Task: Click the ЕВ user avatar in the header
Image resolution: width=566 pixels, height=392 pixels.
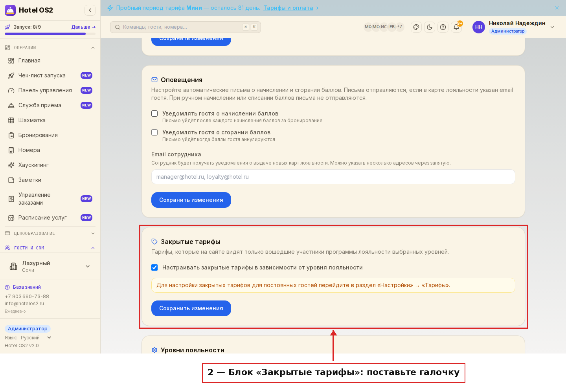Action: coord(392,27)
